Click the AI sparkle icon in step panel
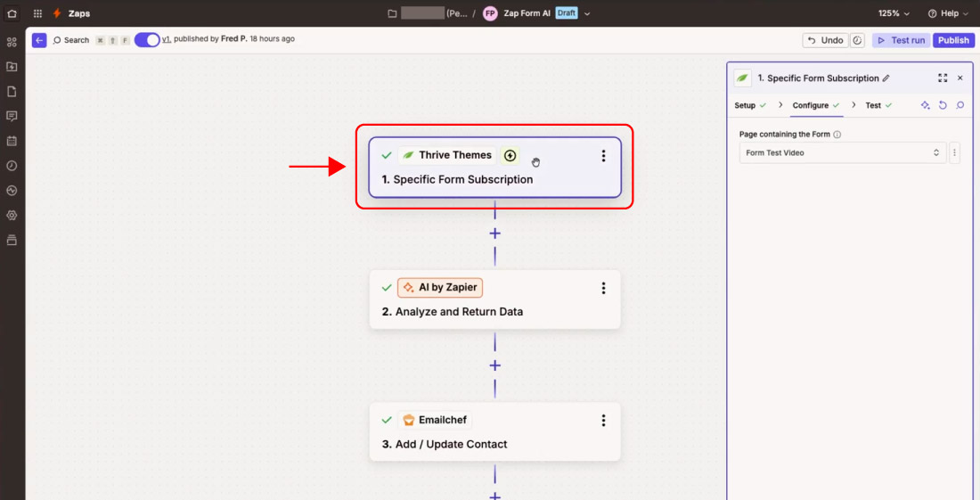 pyautogui.click(x=926, y=105)
